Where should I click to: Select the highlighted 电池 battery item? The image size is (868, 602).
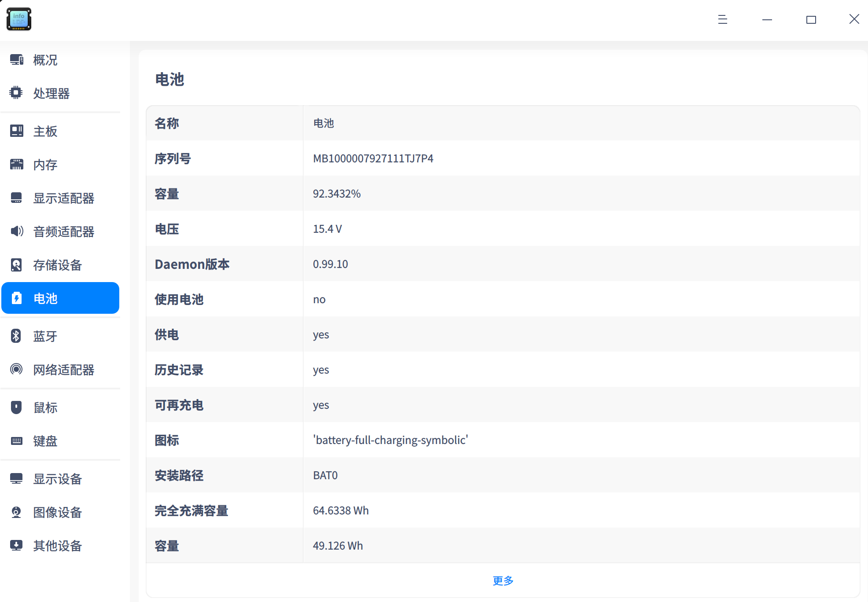pos(60,298)
